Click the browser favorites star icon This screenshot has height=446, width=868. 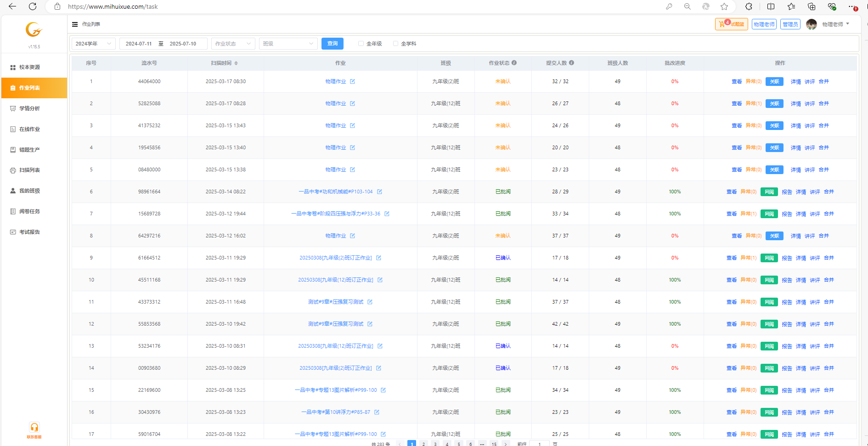coord(724,6)
